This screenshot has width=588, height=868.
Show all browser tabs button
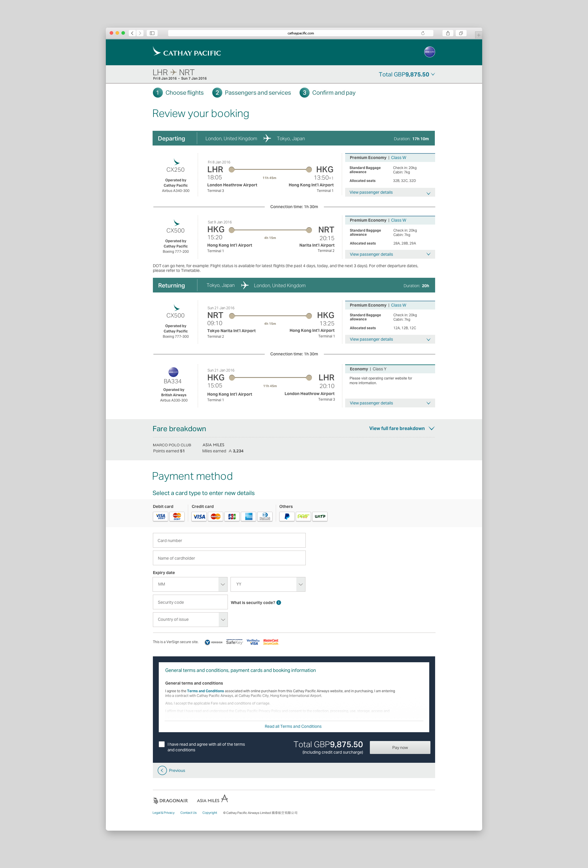coord(461,33)
